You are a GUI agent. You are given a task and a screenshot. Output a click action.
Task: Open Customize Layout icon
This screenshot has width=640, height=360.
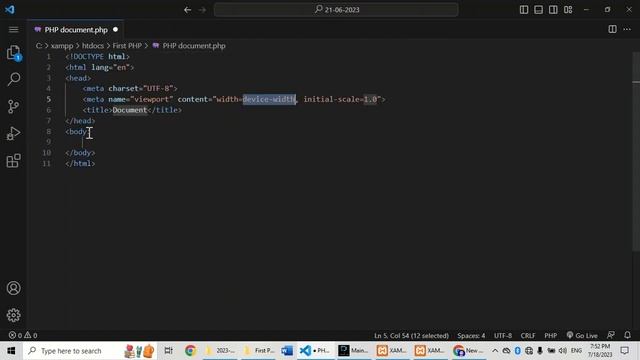coord(568,10)
